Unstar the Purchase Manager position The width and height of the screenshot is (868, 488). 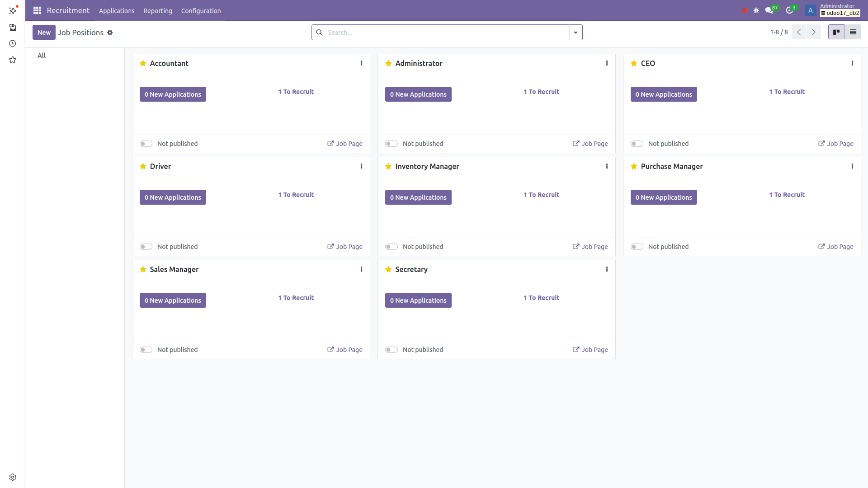(x=634, y=166)
